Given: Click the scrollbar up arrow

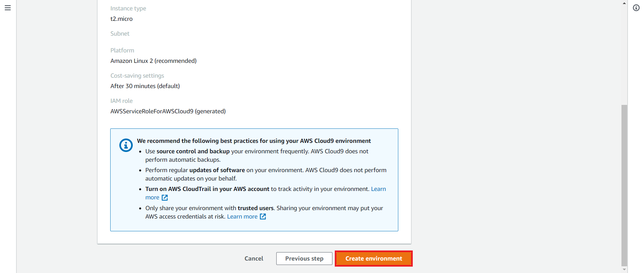Looking at the screenshot, I should tap(624, 3).
